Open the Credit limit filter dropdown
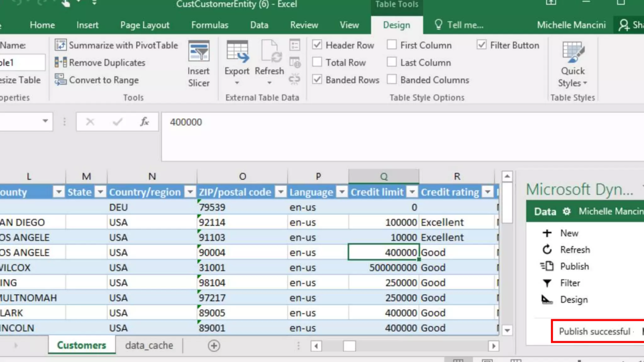Screen dimensions: 644x362 click(412, 192)
